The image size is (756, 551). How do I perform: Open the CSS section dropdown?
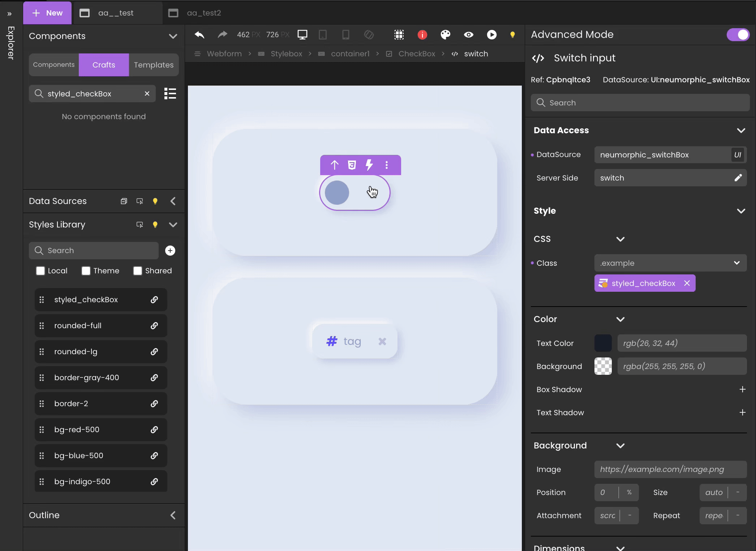point(620,239)
